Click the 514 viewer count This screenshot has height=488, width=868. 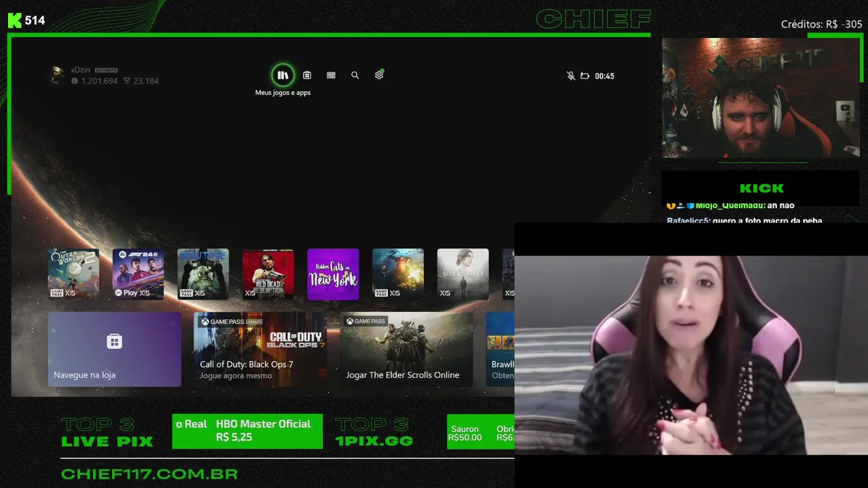tap(35, 20)
